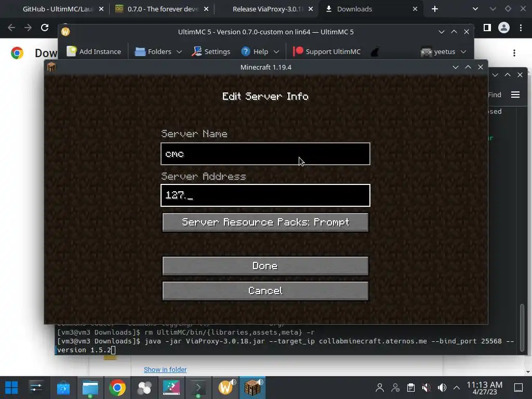Click the muted audio tray icon

(x=426, y=388)
